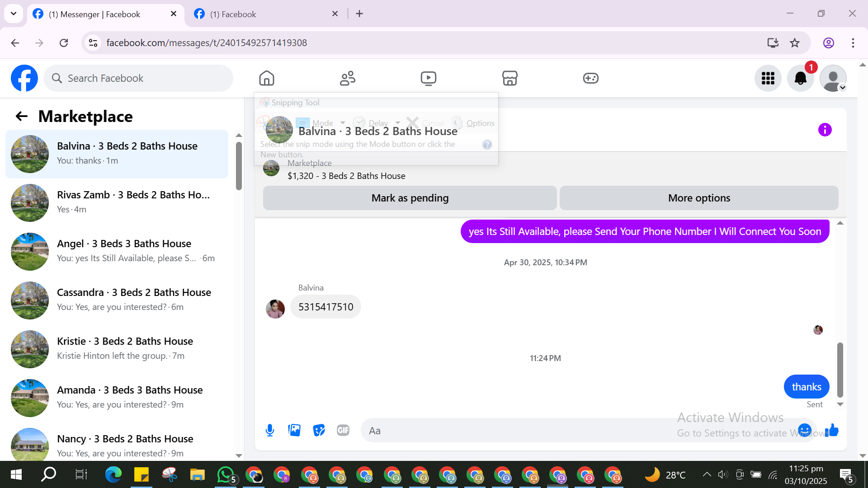
Task: Open Task View from taskbar
Action: (x=81, y=475)
